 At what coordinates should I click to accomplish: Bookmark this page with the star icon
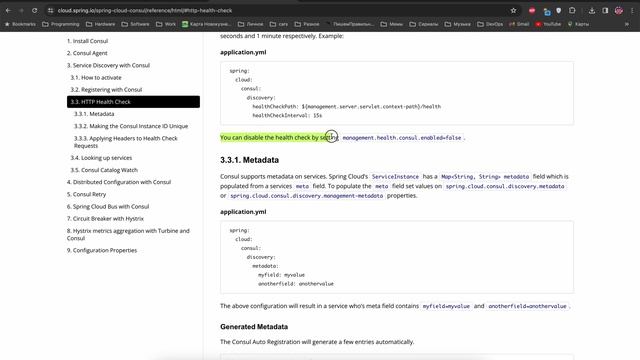(x=513, y=11)
